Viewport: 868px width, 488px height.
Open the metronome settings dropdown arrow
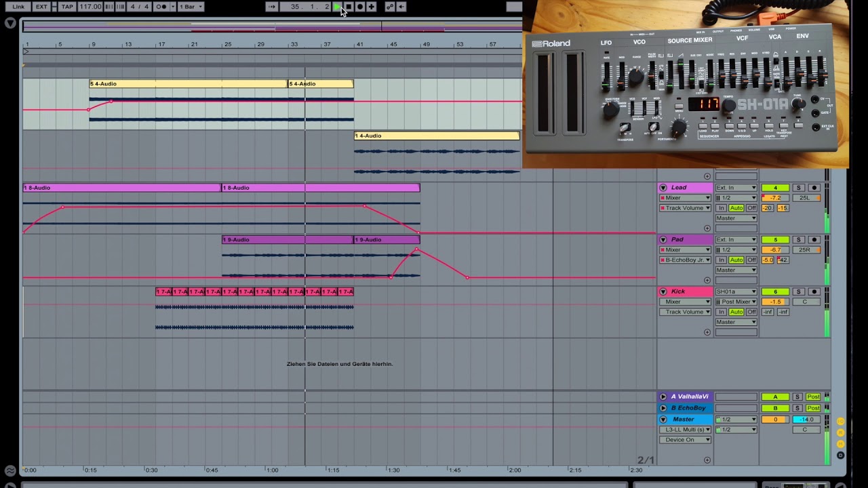[x=172, y=7]
